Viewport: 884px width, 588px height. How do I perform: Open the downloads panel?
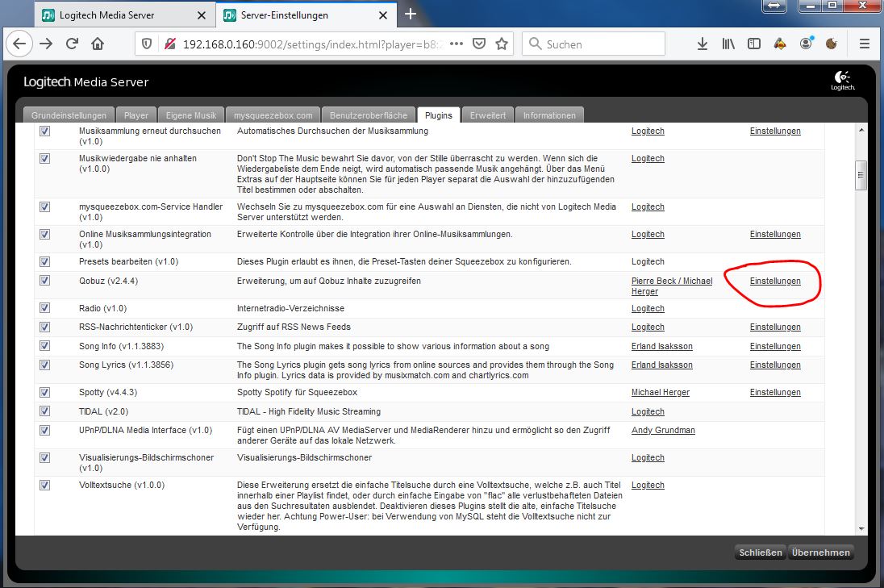coord(702,44)
